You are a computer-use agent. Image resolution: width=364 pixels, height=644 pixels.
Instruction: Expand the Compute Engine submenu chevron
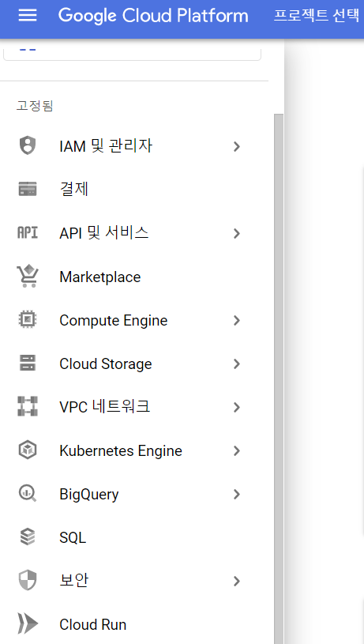(236, 320)
